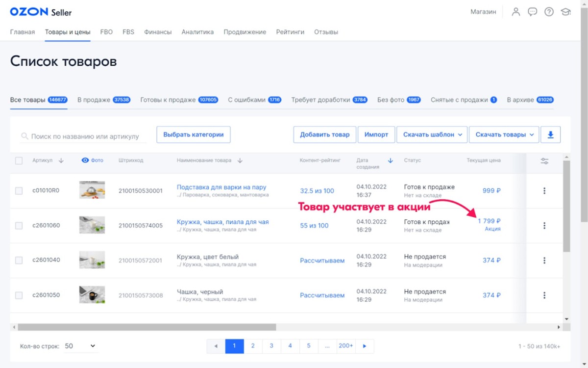Open three-dot menu for c2601040 row
This screenshot has width=588, height=368.
(544, 261)
